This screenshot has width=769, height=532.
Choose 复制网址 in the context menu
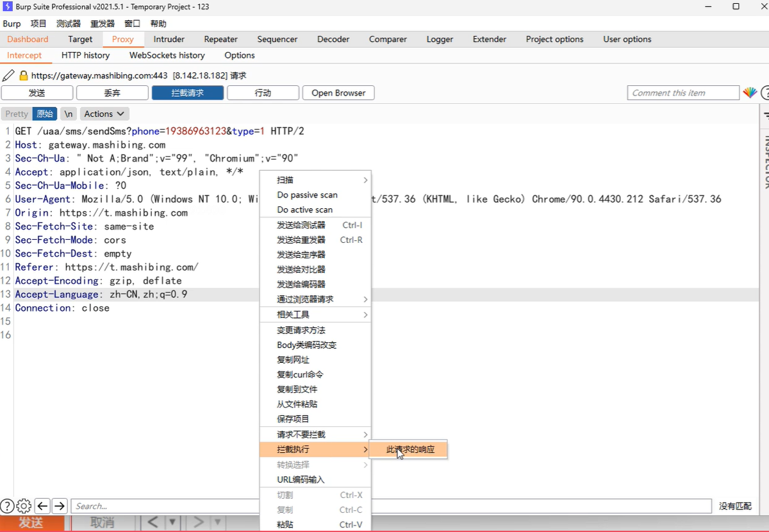click(x=315, y=360)
